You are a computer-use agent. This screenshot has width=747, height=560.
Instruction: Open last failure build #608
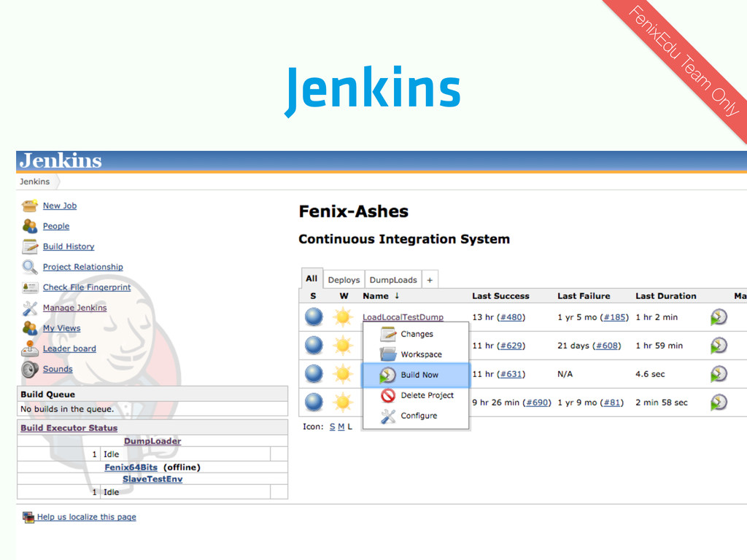606,346
